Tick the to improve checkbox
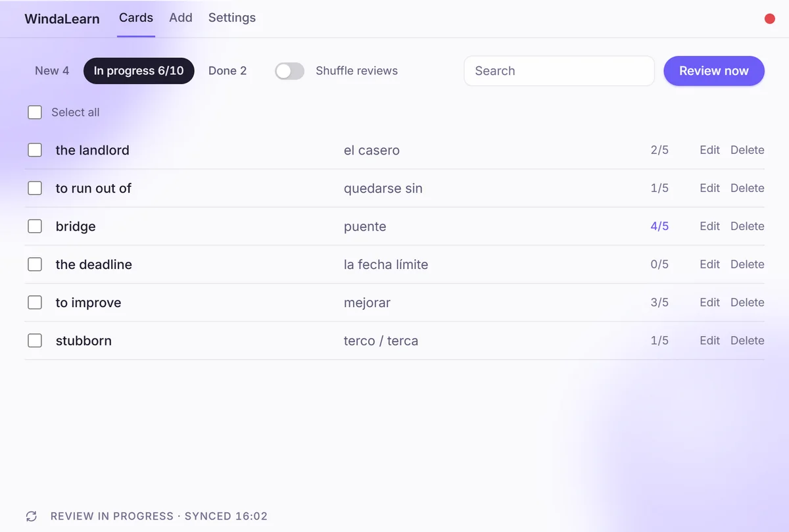Image resolution: width=789 pixels, height=532 pixels. tap(35, 302)
